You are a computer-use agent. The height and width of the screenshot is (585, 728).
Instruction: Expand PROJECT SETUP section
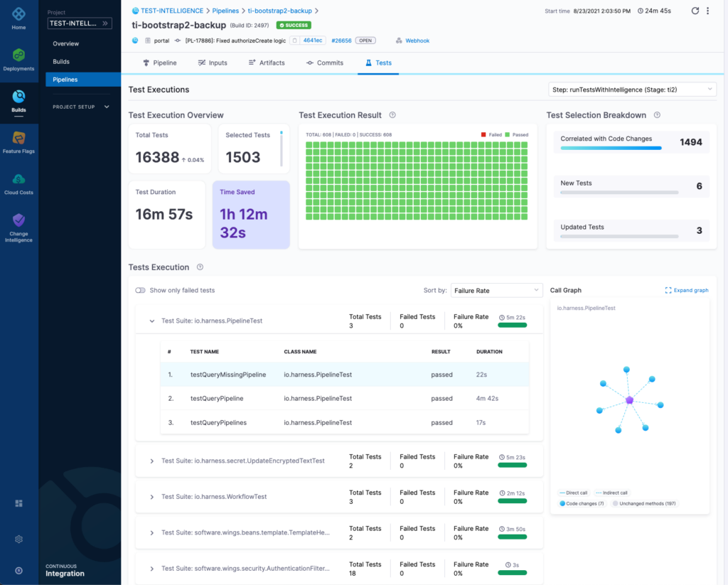pos(81,107)
